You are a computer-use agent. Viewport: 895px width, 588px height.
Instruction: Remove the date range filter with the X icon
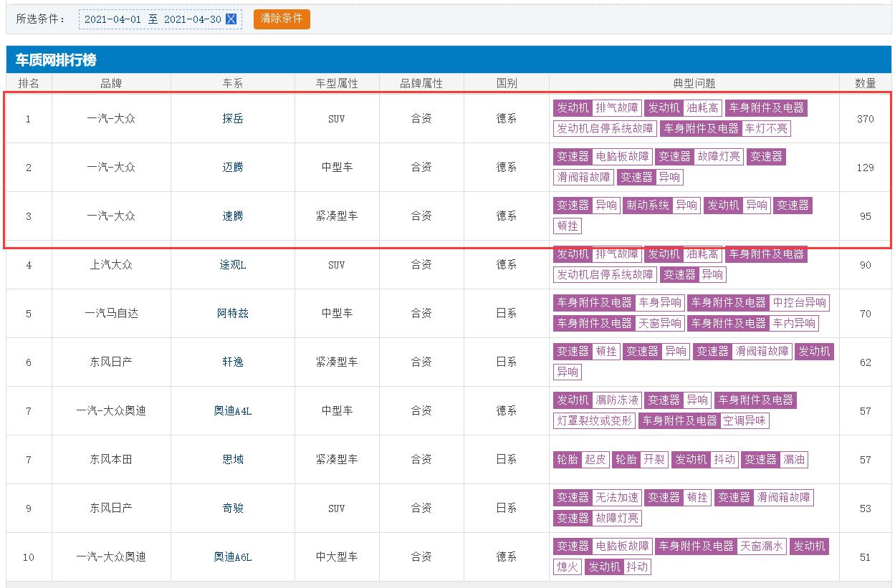click(x=231, y=19)
